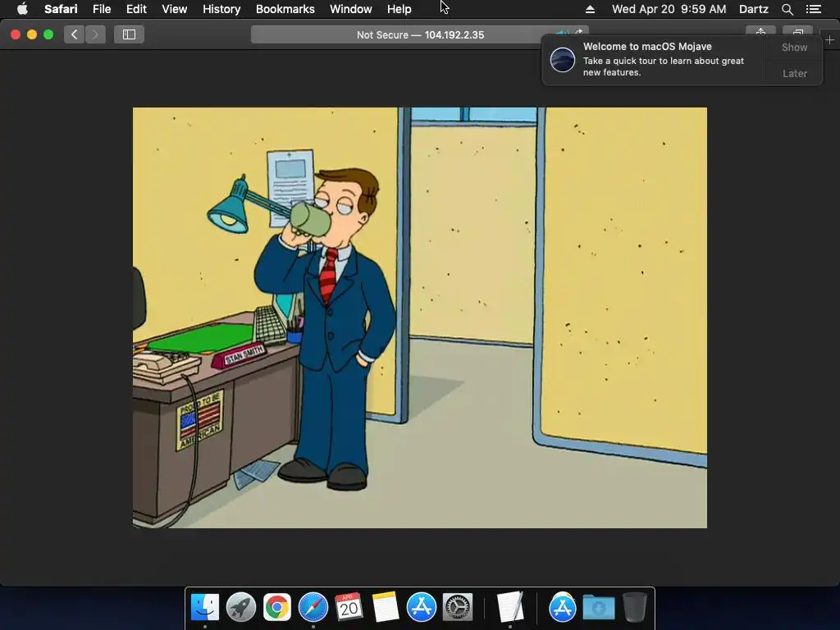This screenshot has height=630, width=840.
Task: Click the macOS Mojave notification icon
Action: click(x=563, y=59)
